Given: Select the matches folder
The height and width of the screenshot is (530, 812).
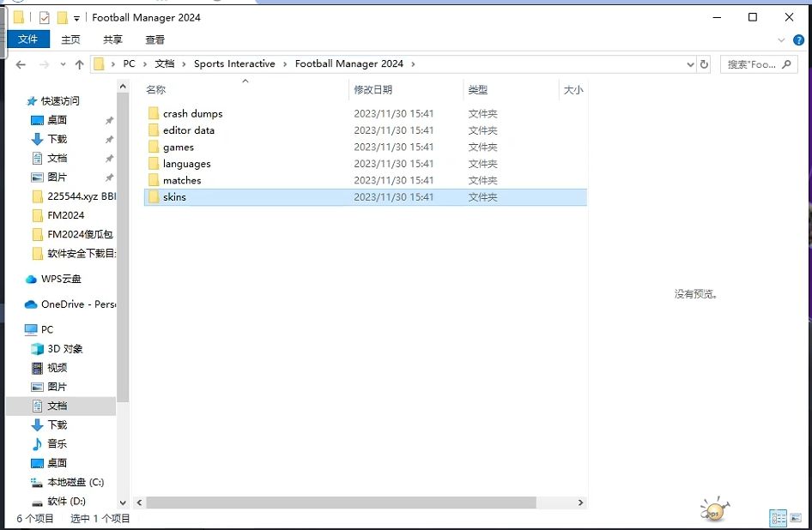Looking at the screenshot, I should [x=365, y=180].
